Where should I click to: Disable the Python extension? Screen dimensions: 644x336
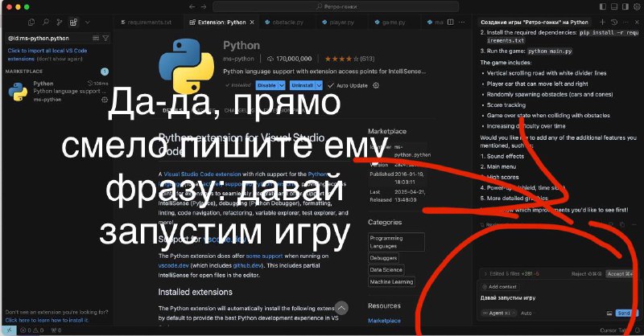coord(266,85)
